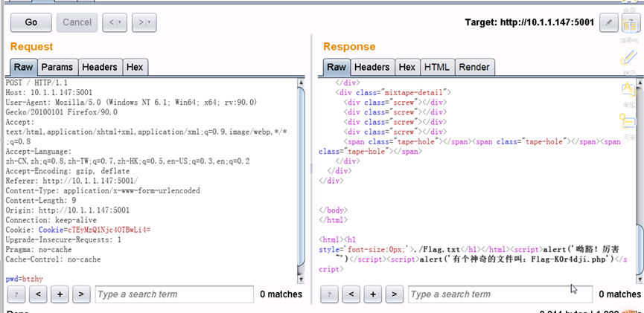Click the Response '0 matches' counter
This screenshot has width=644, height=313.
click(619, 294)
